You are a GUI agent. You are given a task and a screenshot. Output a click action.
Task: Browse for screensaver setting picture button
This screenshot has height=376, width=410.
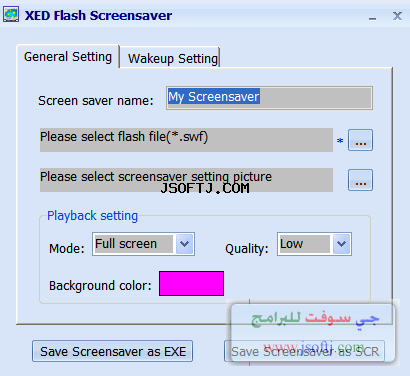(x=360, y=180)
